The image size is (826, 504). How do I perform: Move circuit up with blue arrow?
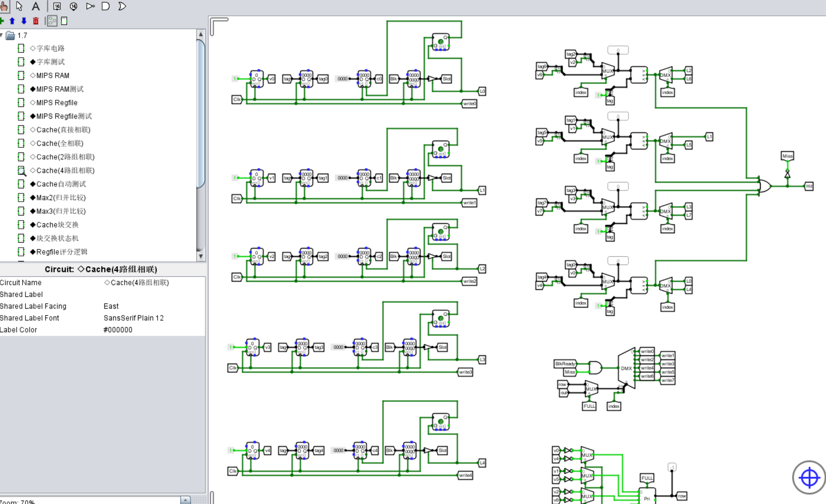click(12, 21)
